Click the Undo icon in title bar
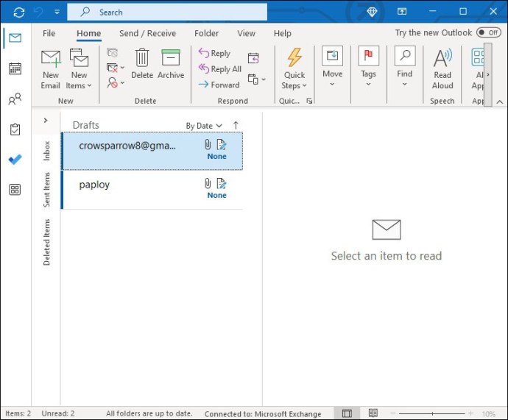 38,13
